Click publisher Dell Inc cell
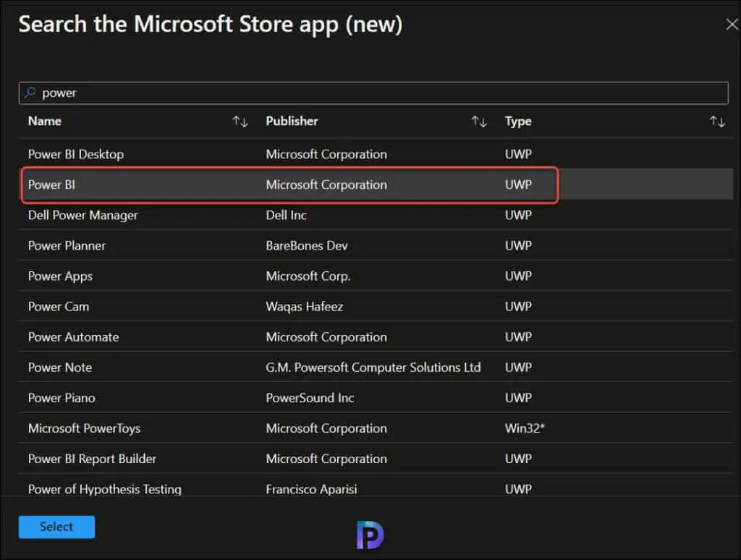 coord(286,215)
